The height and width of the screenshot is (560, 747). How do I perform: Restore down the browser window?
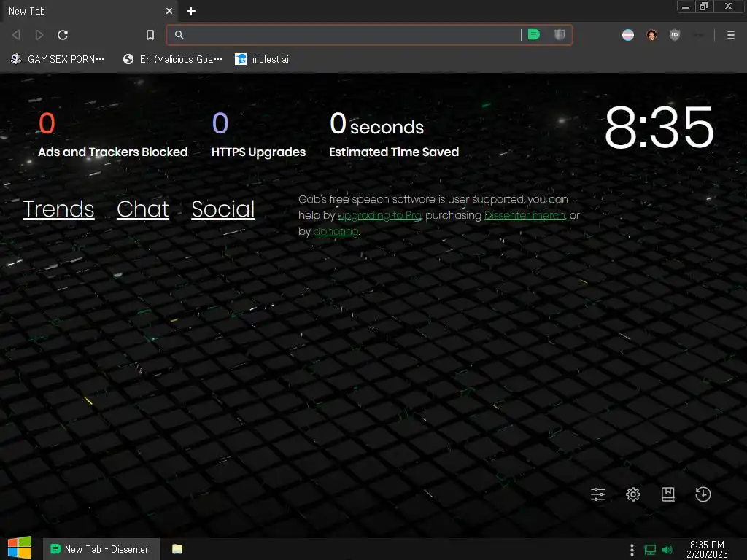pos(703,6)
